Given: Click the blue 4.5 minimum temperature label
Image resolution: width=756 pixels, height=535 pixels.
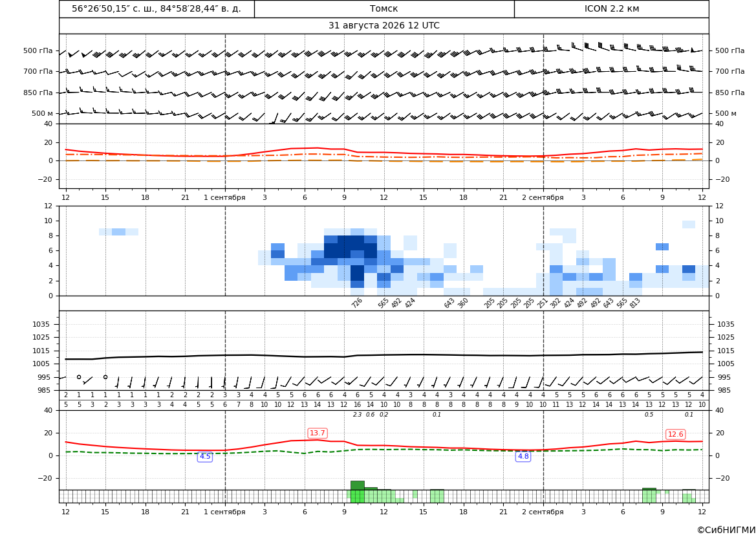Looking at the screenshot, I should point(205,456).
